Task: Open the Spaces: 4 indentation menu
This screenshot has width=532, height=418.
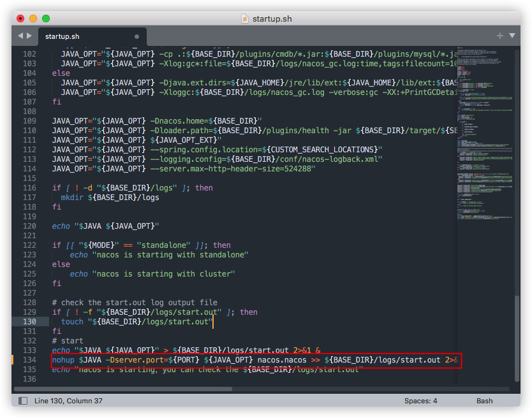Action: (421, 401)
